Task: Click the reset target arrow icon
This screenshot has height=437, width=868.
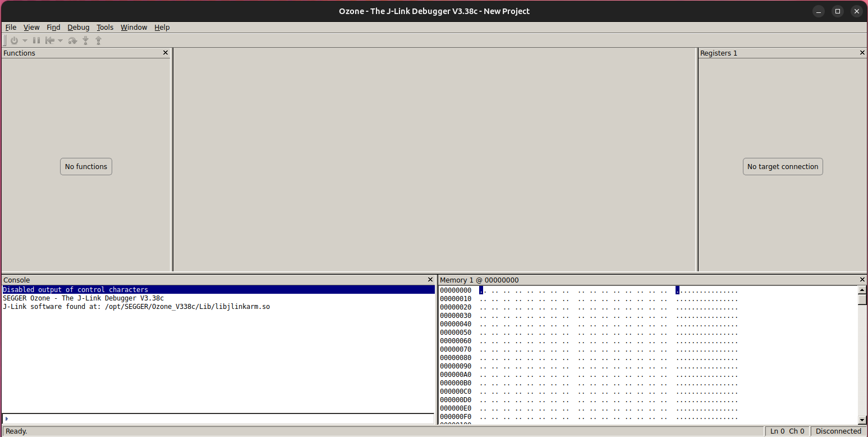Action: 50,40
